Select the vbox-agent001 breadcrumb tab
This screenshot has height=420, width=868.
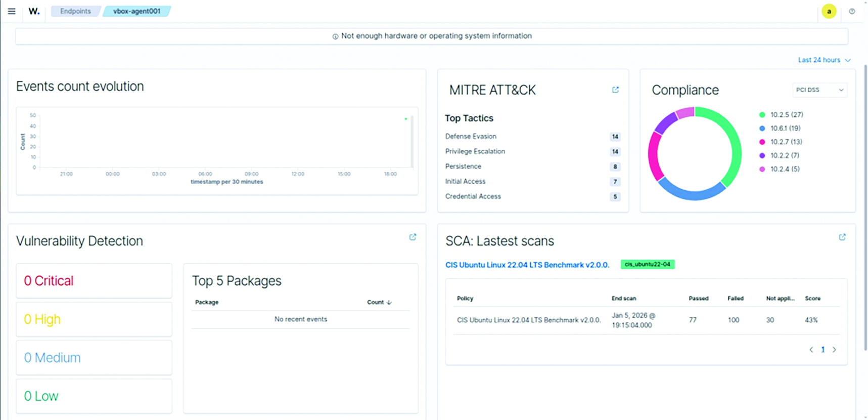click(x=136, y=11)
